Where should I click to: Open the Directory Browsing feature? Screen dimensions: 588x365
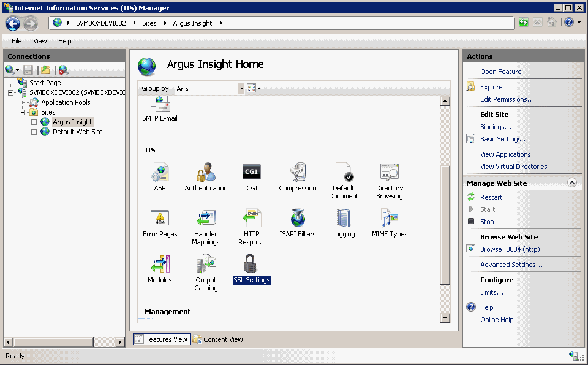pos(390,181)
